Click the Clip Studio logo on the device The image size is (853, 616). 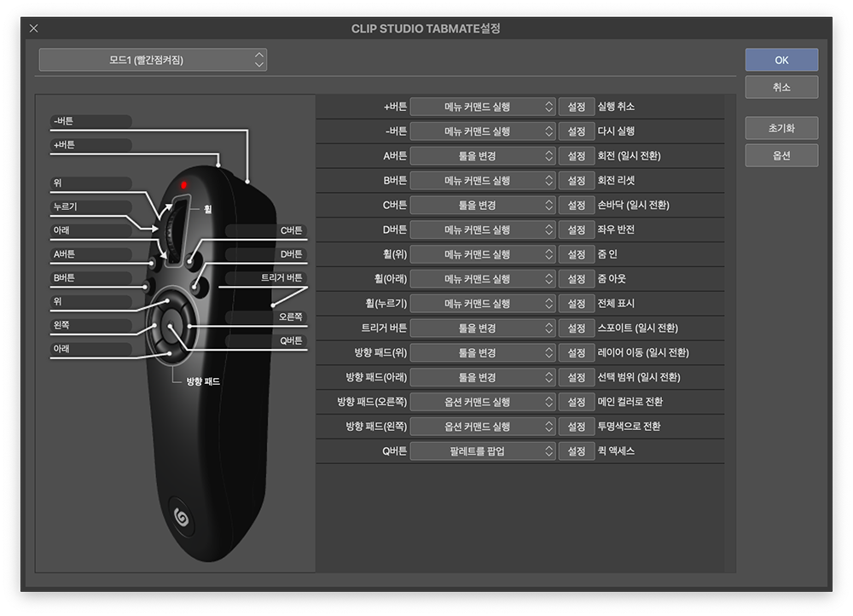click(x=181, y=515)
